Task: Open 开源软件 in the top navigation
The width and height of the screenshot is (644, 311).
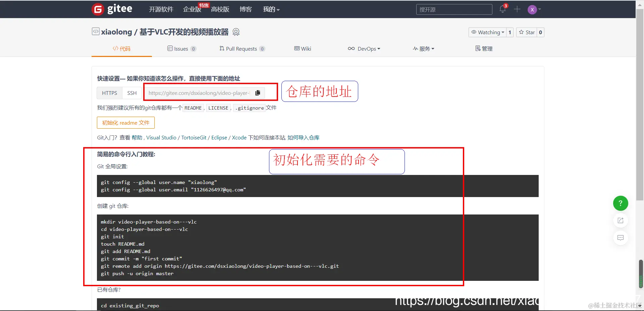Action: click(x=161, y=9)
